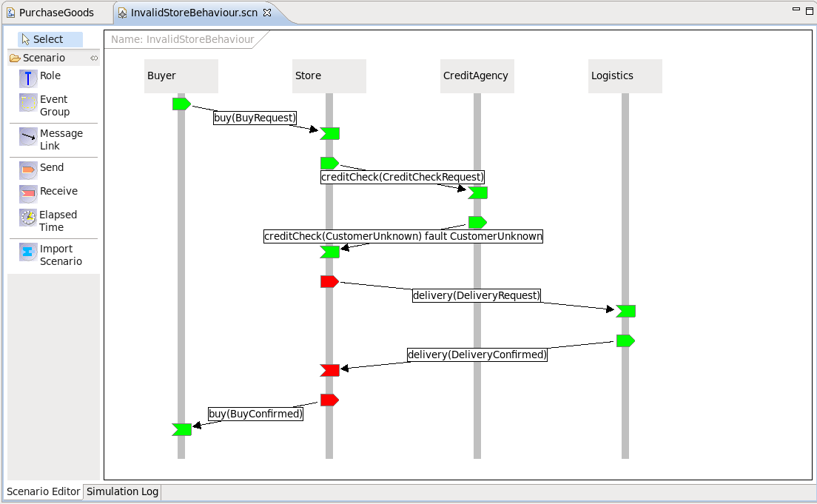817x504 pixels.
Task: Close the InvalidStoreBehaviour.scn editor tab
Action: (x=267, y=13)
